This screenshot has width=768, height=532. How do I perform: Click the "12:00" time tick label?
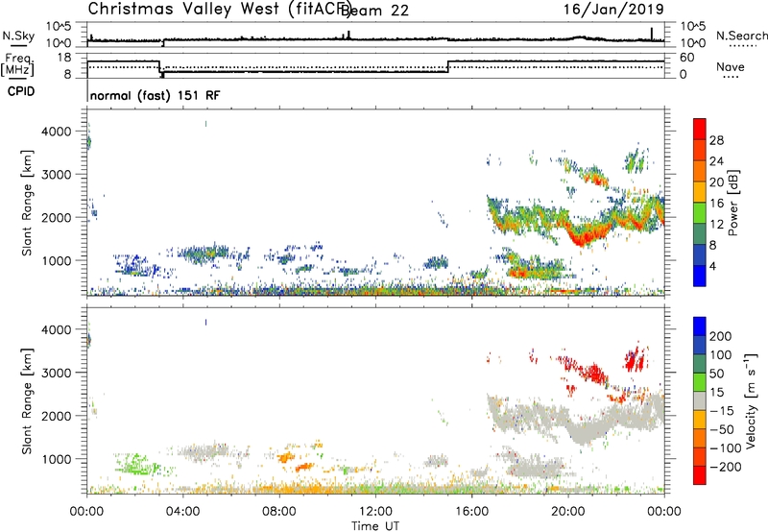click(x=375, y=512)
